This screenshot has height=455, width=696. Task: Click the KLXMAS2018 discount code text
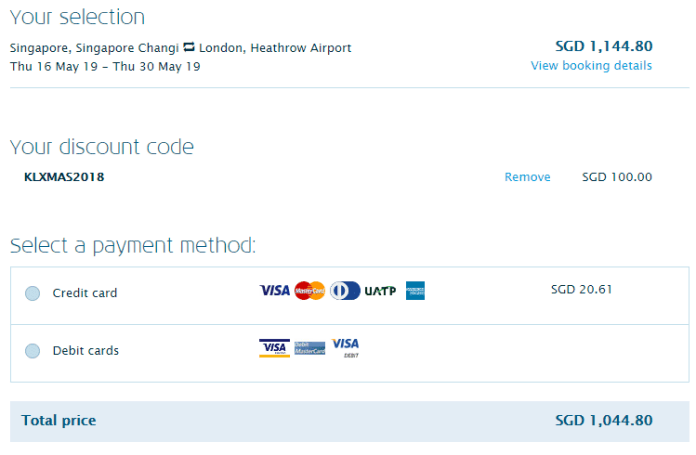point(64,177)
